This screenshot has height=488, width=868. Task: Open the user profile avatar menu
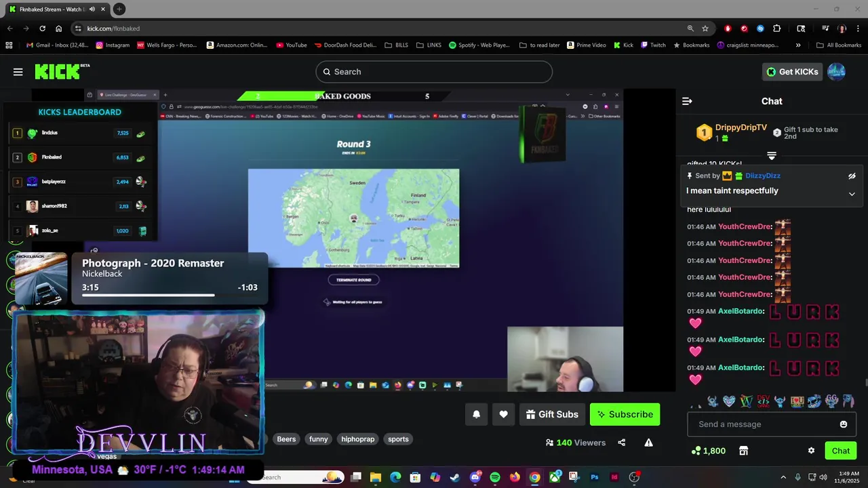(x=836, y=72)
